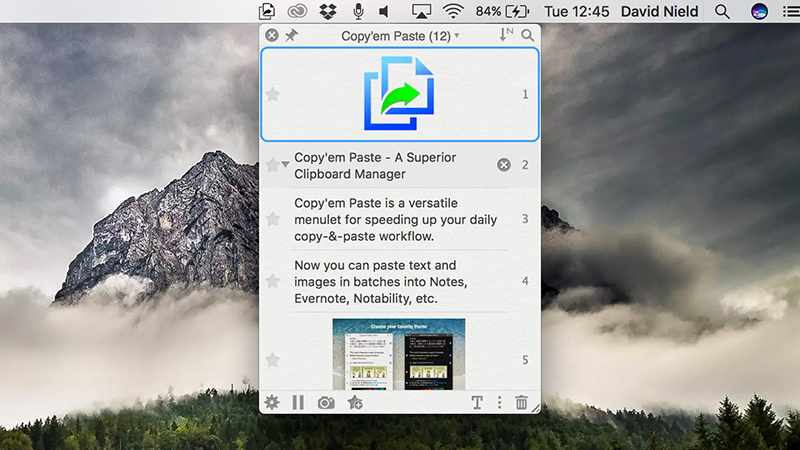This screenshot has width=800, height=450.
Task: Open the vertical three-dots more menu
Action: (x=499, y=403)
